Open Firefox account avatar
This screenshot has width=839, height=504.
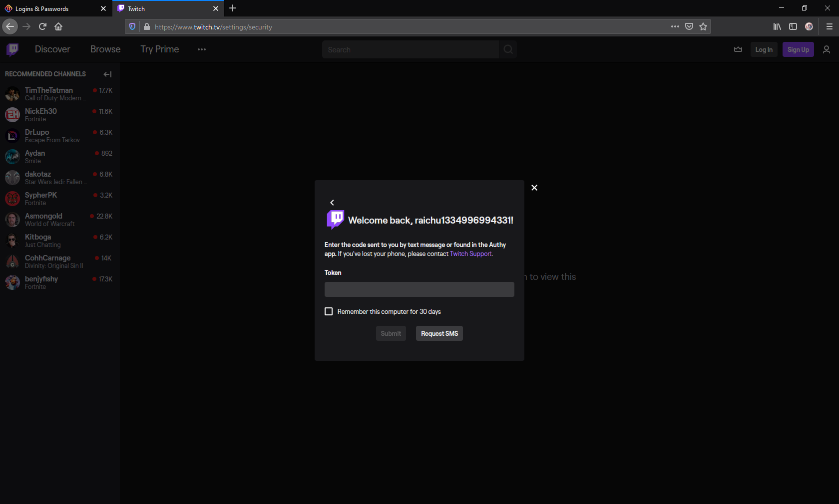(809, 26)
